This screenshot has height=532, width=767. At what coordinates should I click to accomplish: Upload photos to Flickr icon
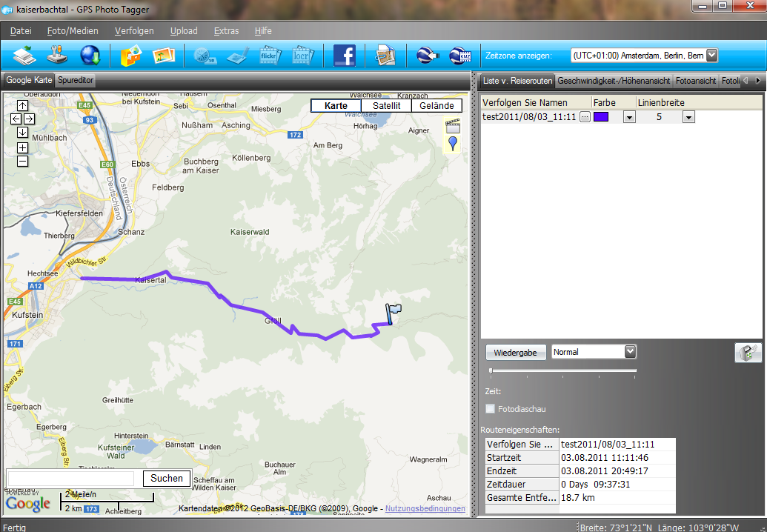(270, 56)
